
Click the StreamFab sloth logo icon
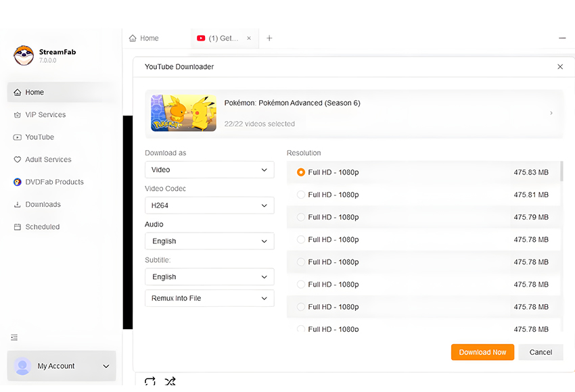(24, 55)
